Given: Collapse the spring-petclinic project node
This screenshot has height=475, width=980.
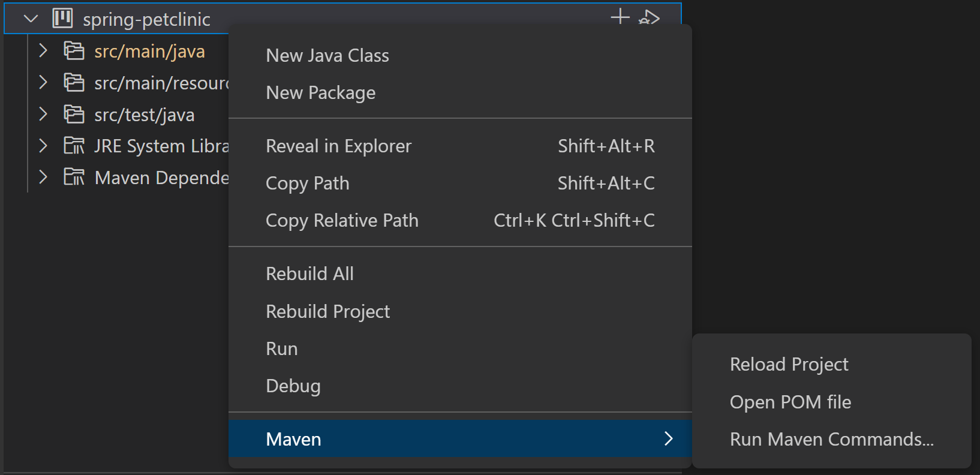Looking at the screenshot, I should (31, 19).
